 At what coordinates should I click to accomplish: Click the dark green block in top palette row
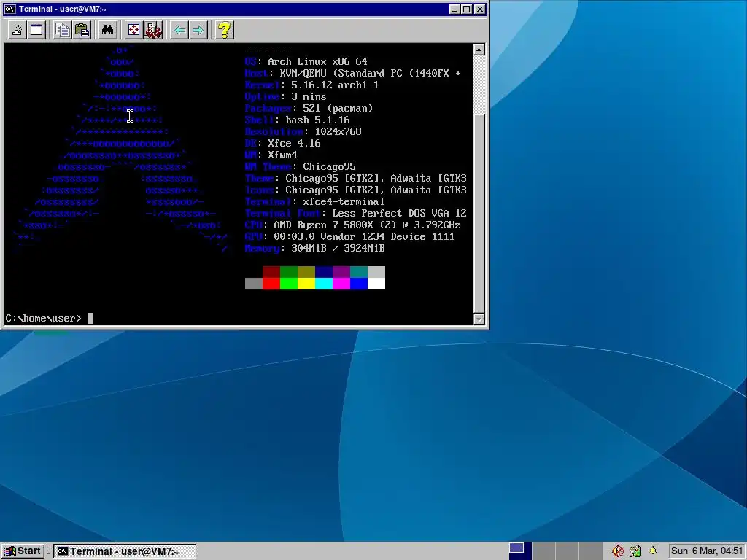point(289,272)
